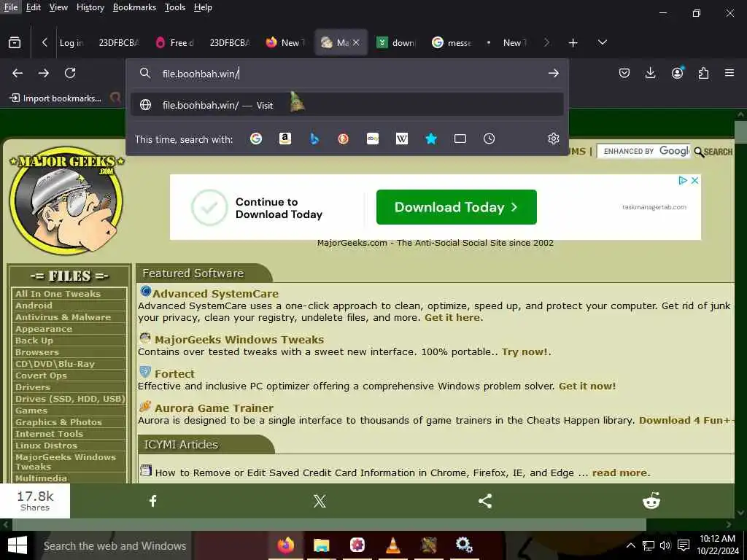Search in History clock icon
This screenshot has height=560, width=747.
(489, 139)
